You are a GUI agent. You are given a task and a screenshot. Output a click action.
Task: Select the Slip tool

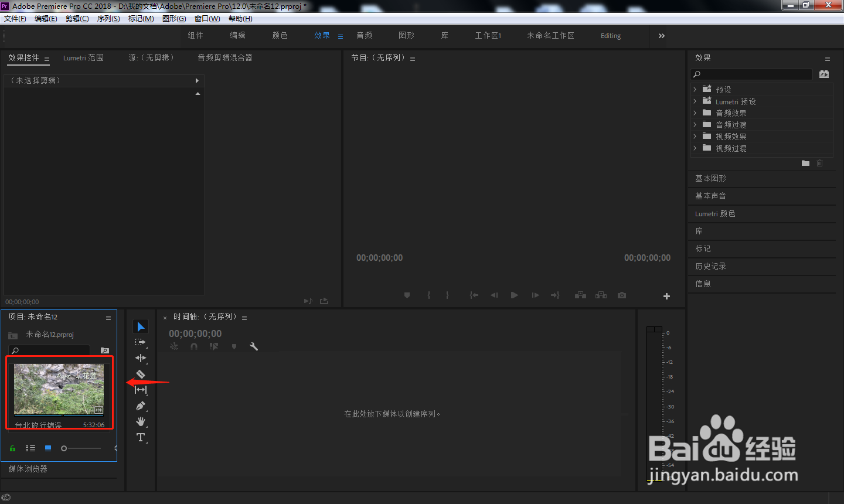point(141,390)
